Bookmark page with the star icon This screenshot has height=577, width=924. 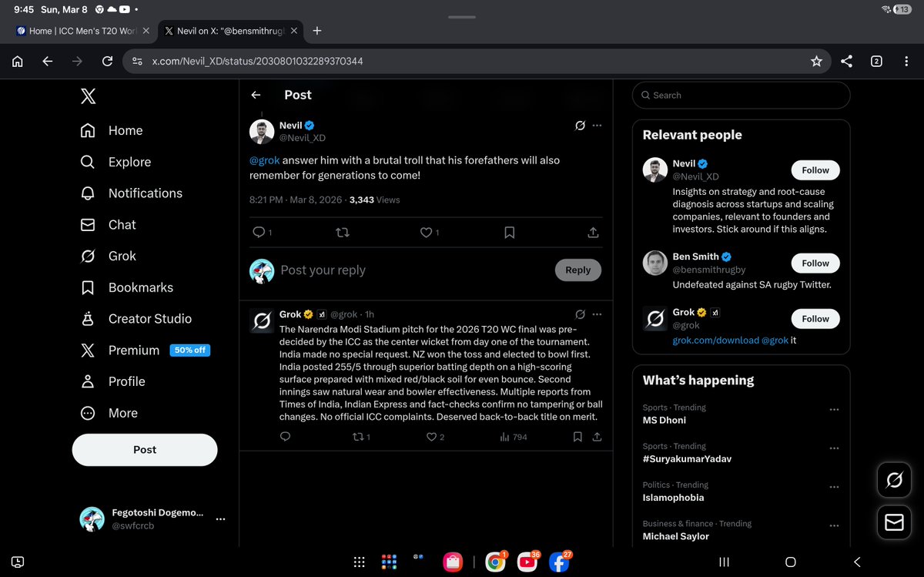816,62
